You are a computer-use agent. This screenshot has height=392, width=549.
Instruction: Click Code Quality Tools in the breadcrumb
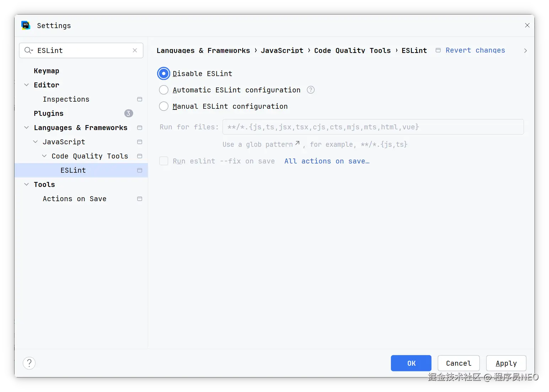tap(352, 50)
